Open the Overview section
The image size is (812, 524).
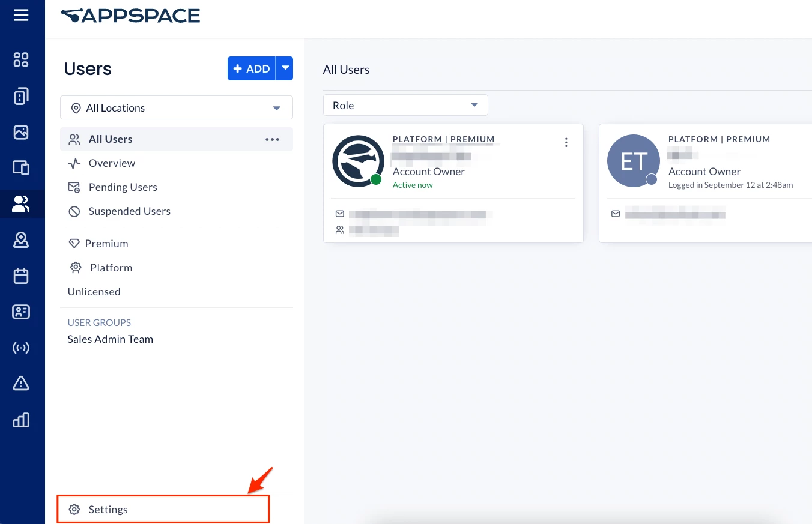pos(112,163)
